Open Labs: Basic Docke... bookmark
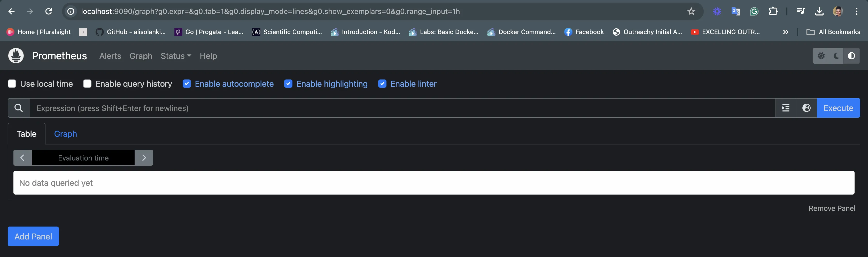Screen dimensions: 868x257 (444, 32)
